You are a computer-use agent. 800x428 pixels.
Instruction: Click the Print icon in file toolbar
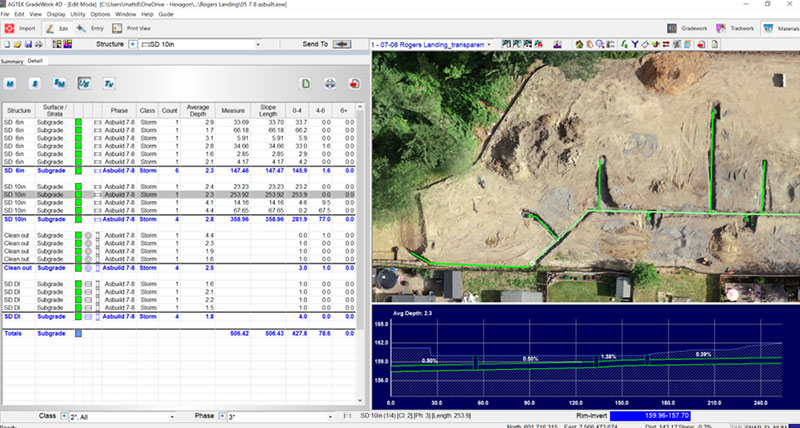[x=38, y=44]
